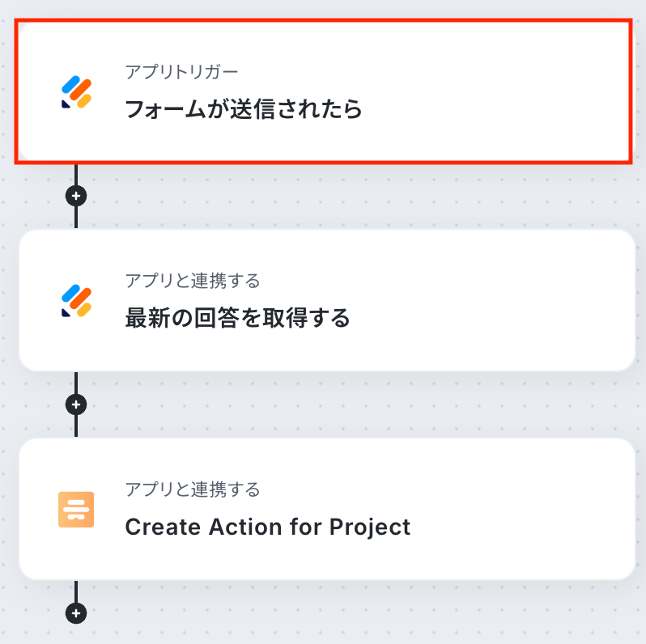
Task: Open the フォームが送信されたら trigger title
Action: 243,109
